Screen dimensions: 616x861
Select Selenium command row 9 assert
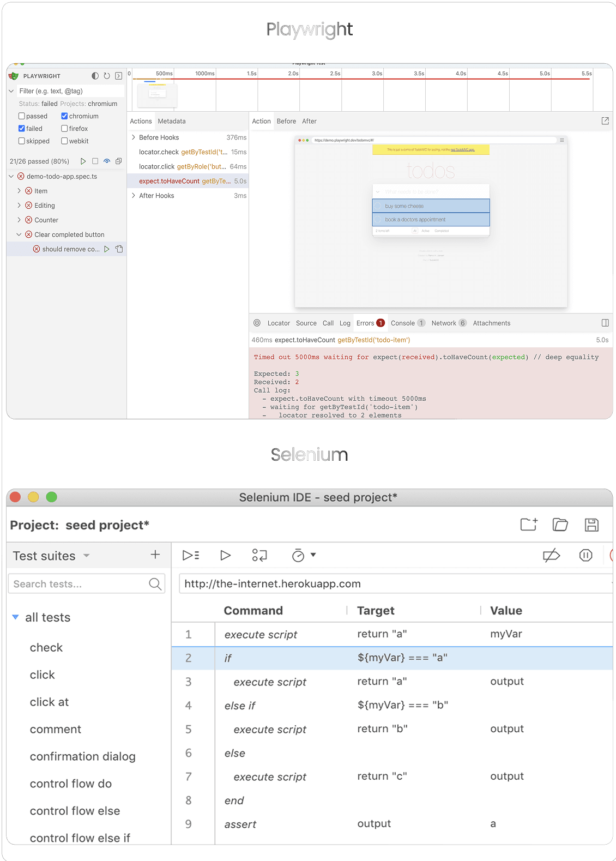point(392,824)
